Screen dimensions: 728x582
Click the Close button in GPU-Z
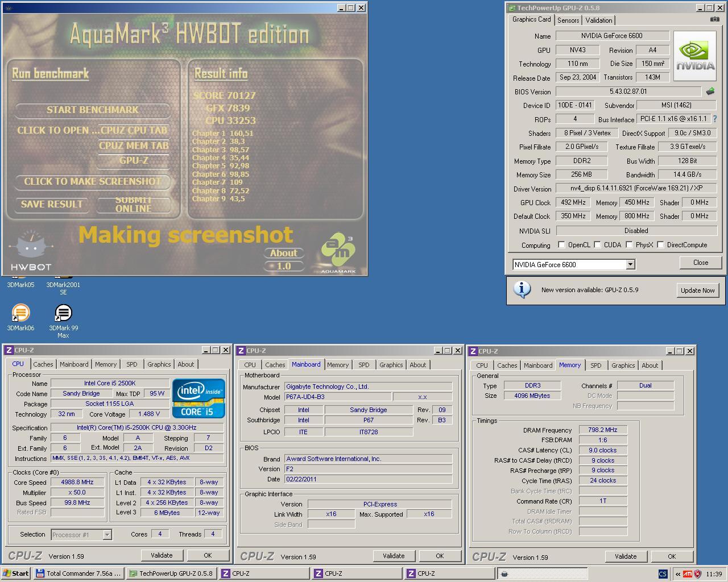click(x=701, y=263)
